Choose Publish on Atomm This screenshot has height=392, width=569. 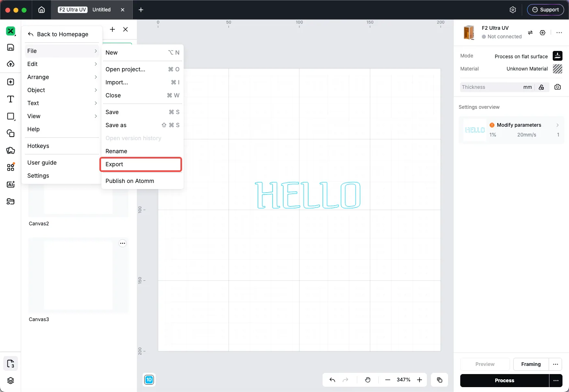[142, 181]
